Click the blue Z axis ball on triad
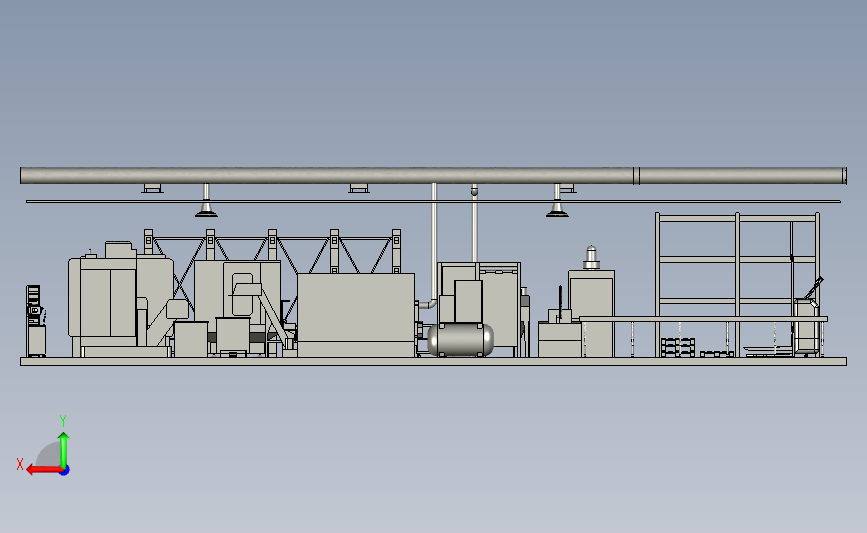The width and height of the screenshot is (867, 533). coord(65,471)
